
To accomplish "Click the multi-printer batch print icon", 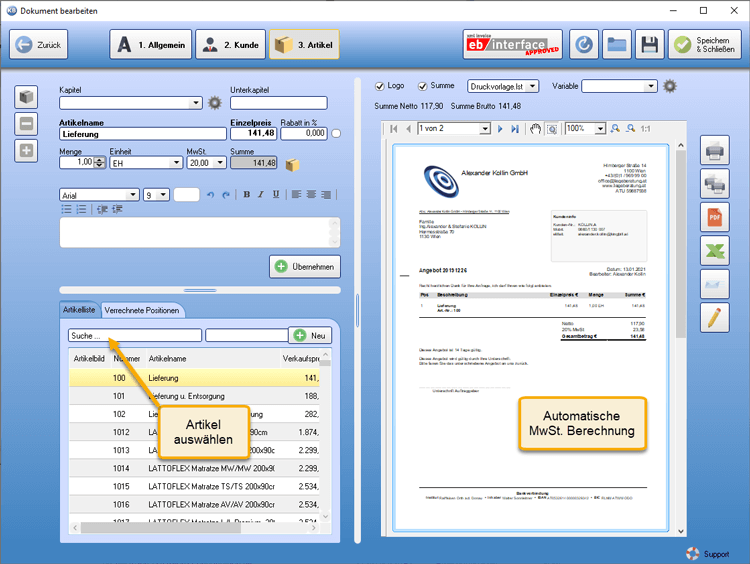I will coord(715,184).
